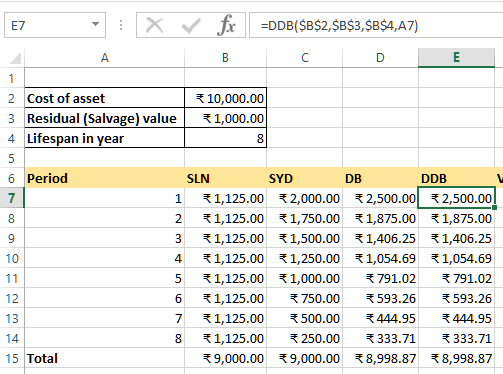Viewport: 503px width, 374px height.
Task: Select SYD value ₹ 1,500.00
Action: [305, 238]
